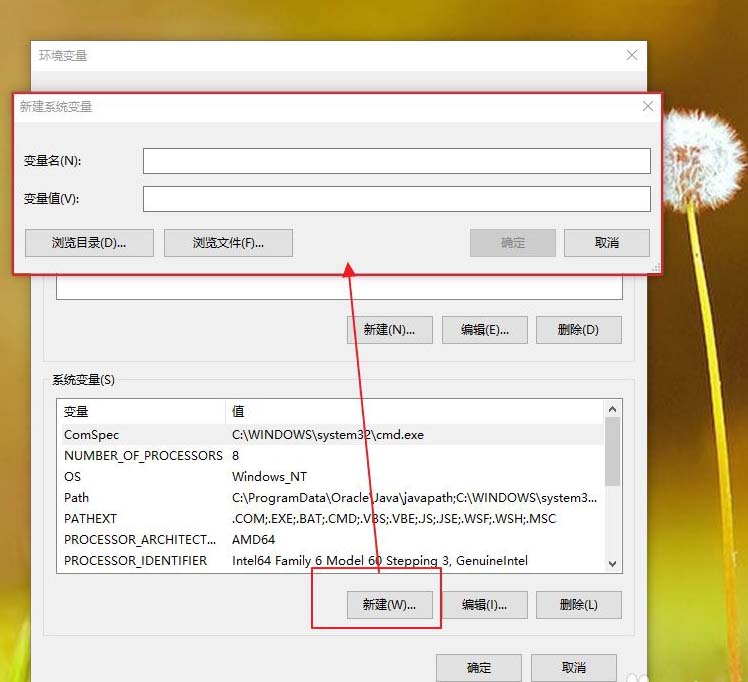Click the .COM;.EXE;.BAT;.CMD value cell
The width and height of the screenshot is (748, 682).
point(394,518)
